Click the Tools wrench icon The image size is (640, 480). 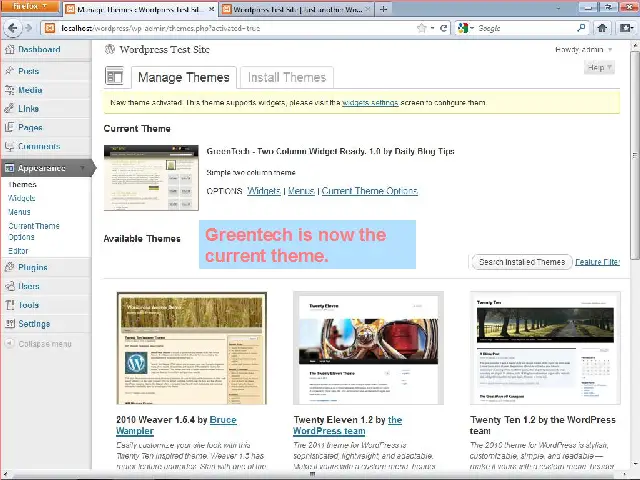coord(10,305)
